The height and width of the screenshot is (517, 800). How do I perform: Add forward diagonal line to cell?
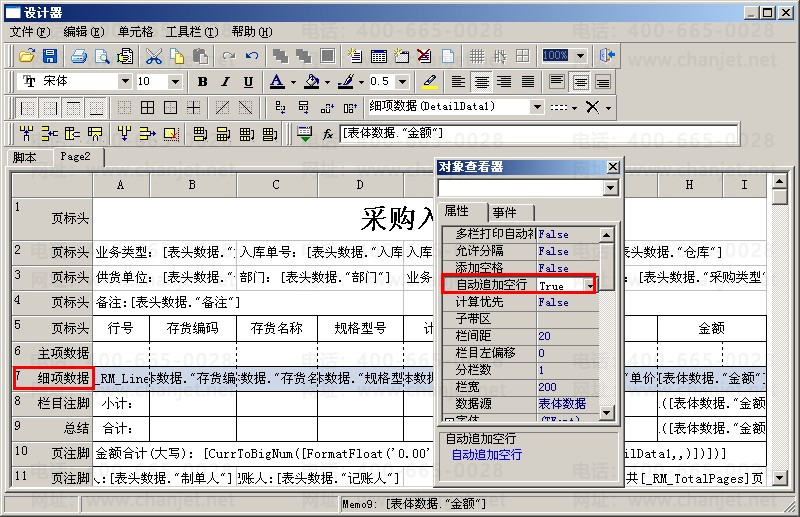(x=222, y=107)
